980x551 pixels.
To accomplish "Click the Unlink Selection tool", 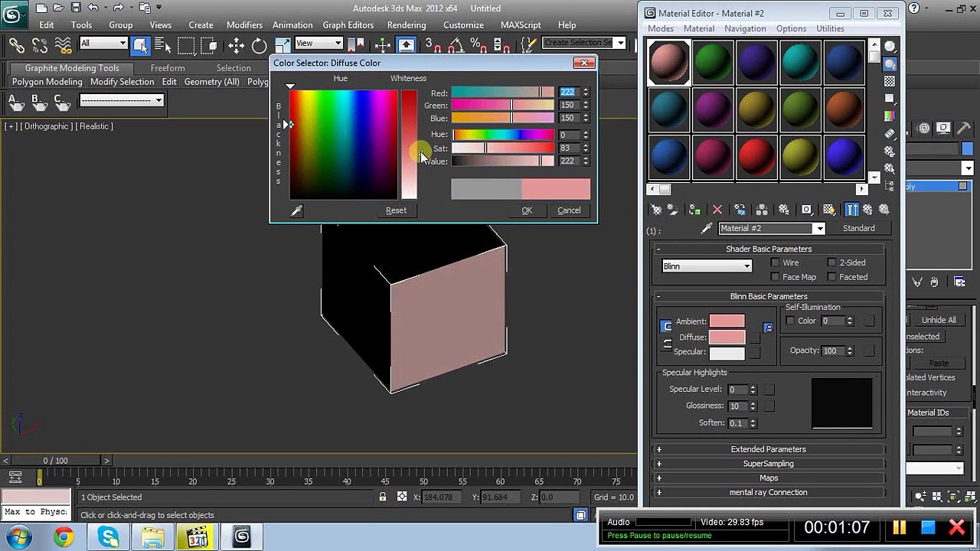I will point(40,44).
